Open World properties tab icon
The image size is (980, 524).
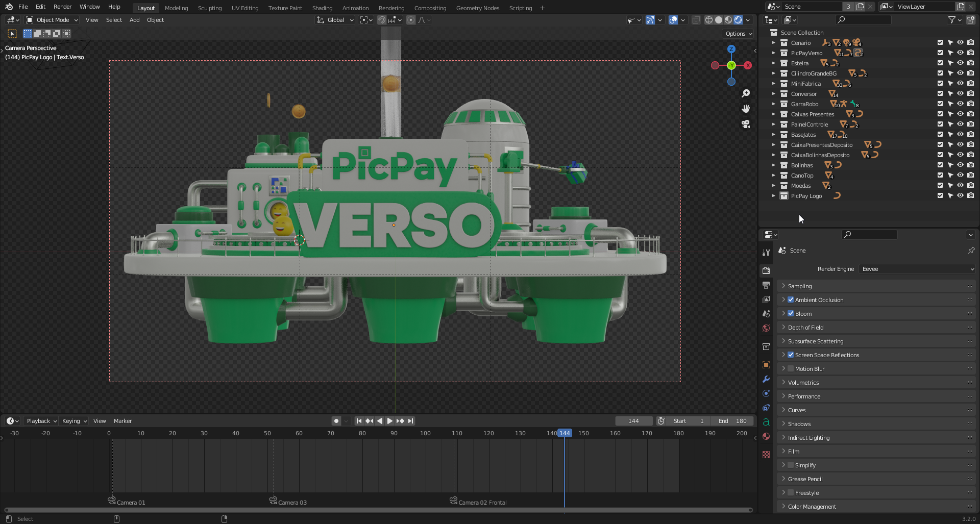point(766,328)
